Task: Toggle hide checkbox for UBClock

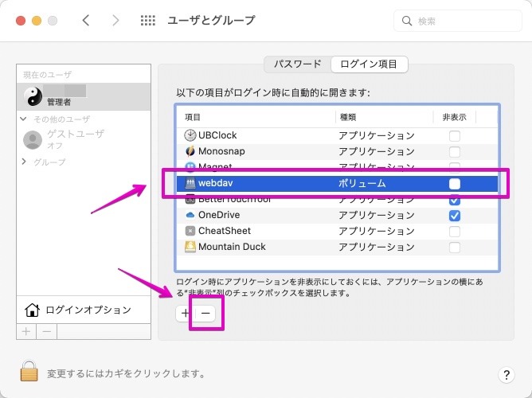Action: pyautogui.click(x=455, y=135)
